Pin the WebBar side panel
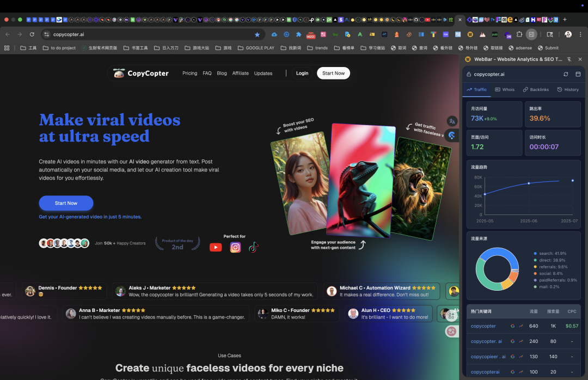Image resolution: width=588 pixels, height=380 pixels. 569,59
